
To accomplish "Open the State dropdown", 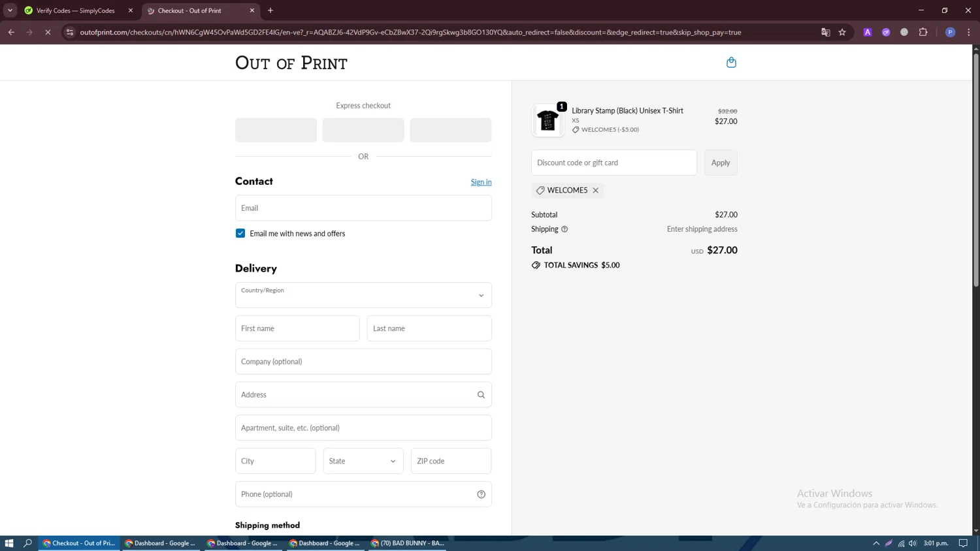I will click(x=363, y=461).
